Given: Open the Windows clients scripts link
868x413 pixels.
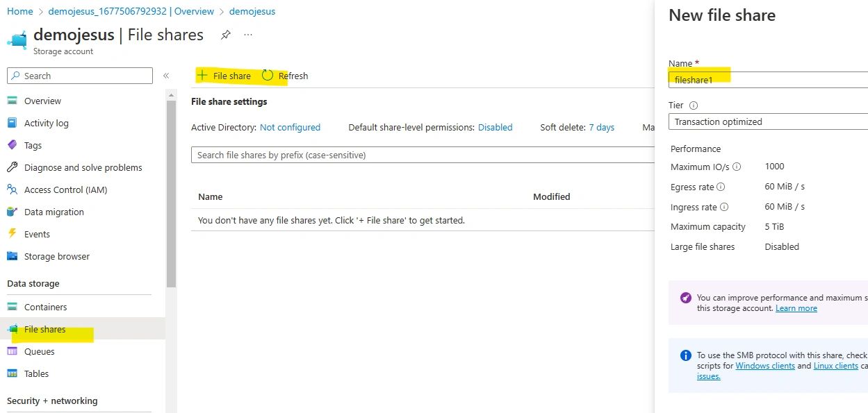Looking at the screenshot, I should (x=764, y=366).
